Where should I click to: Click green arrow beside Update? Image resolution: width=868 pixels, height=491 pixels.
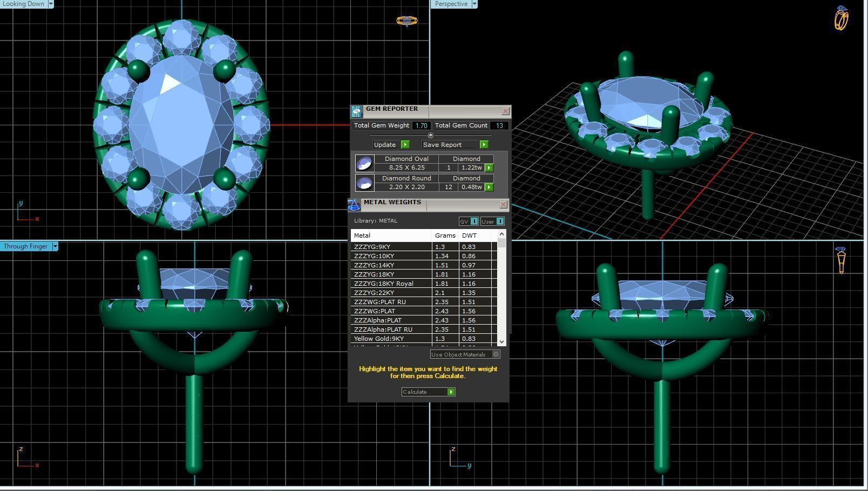(x=405, y=145)
